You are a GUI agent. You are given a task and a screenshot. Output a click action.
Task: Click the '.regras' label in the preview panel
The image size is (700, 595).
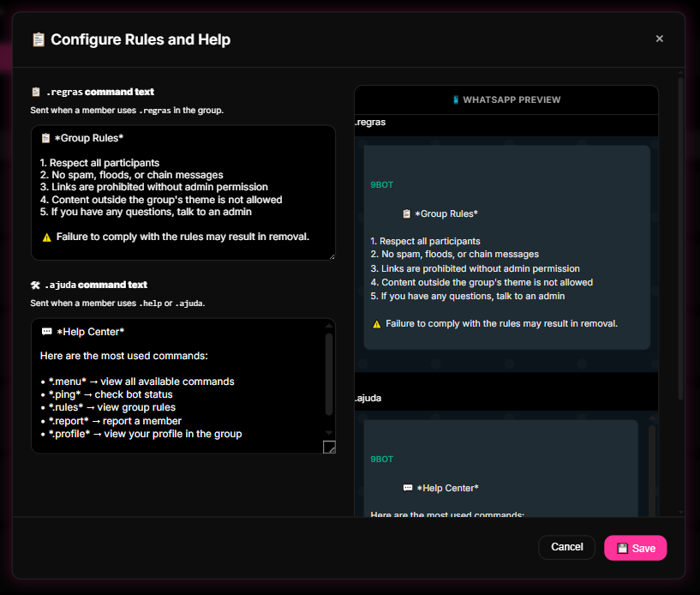370,122
